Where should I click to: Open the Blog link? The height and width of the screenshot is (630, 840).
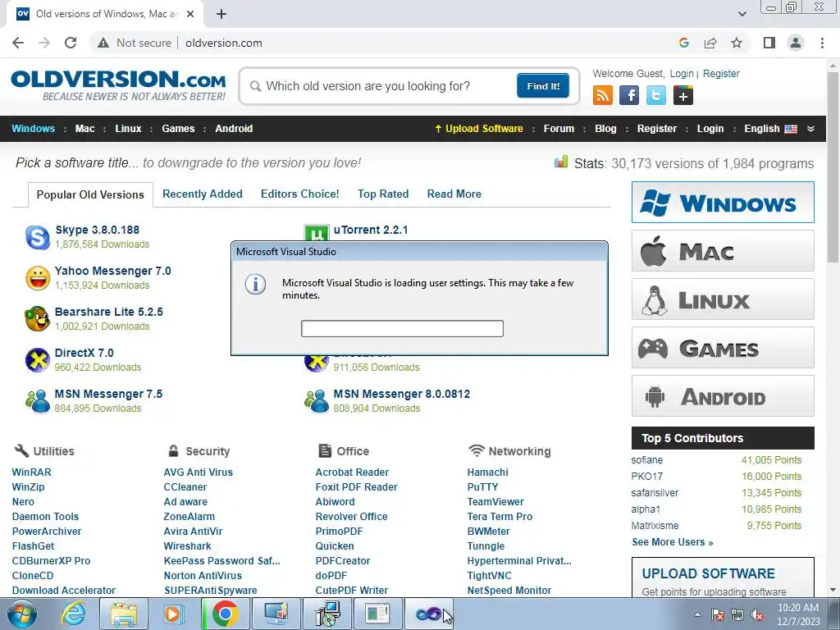tap(605, 129)
